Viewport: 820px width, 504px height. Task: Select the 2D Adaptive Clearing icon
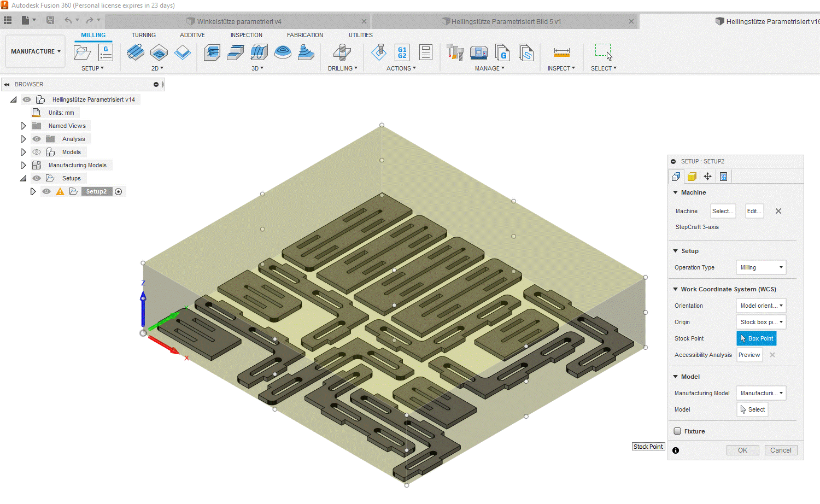point(136,53)
